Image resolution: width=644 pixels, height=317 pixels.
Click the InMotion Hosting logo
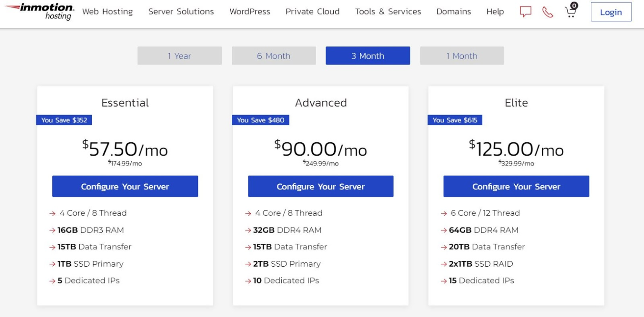click(39, 12)
